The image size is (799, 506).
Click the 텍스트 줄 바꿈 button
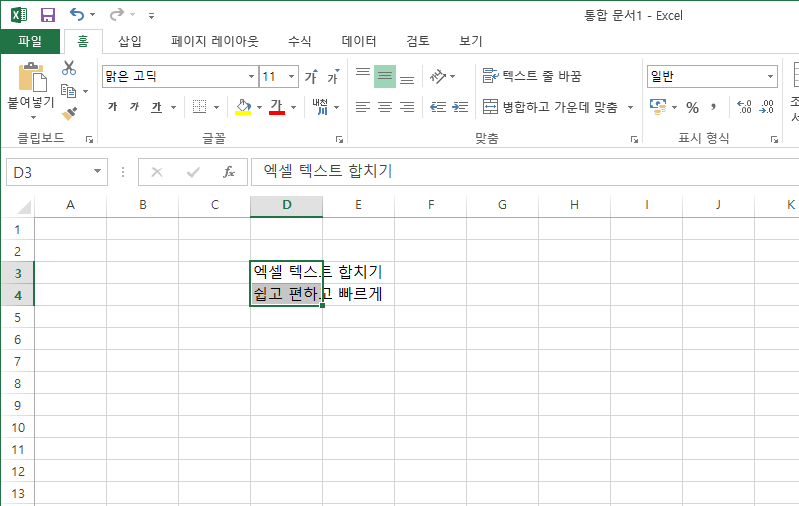532,76
